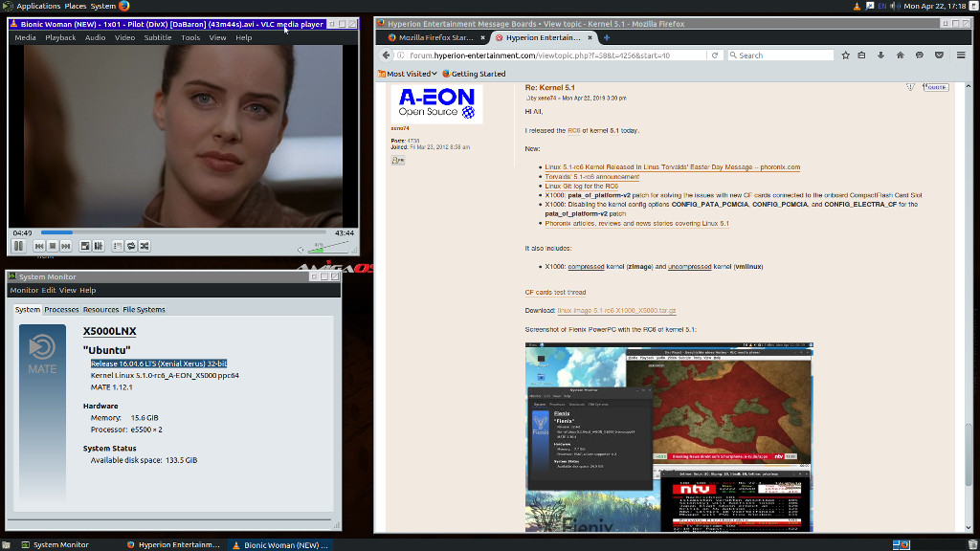The height and width of the screenshot is (551, 980).
Task: Open System Monitor's Edit menu
Action: [48, 290]
